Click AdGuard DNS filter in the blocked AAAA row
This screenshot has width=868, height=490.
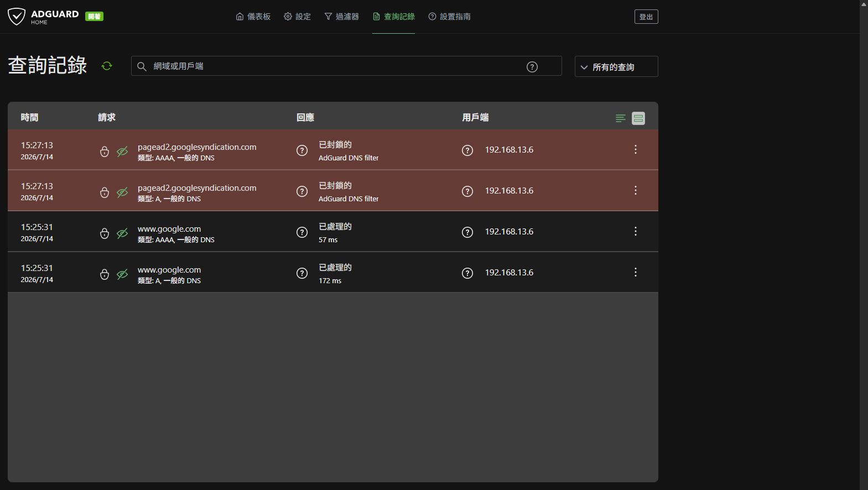click(x=349, y=158)
